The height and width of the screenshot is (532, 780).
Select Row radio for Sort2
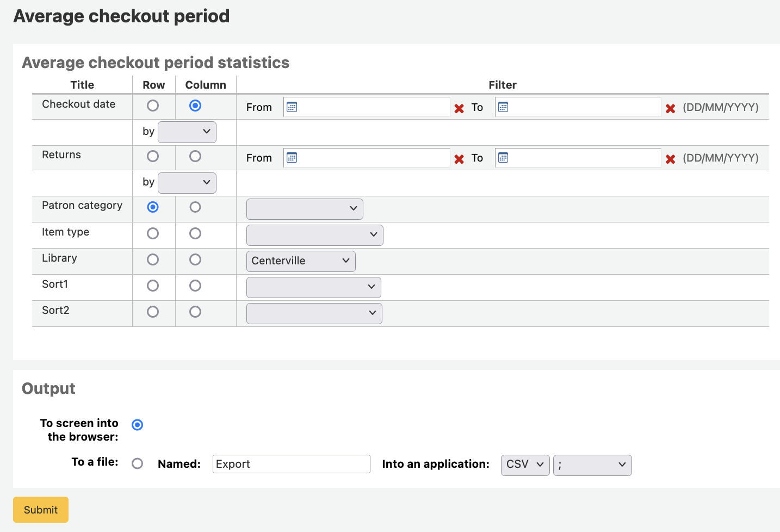pos(153,312)
